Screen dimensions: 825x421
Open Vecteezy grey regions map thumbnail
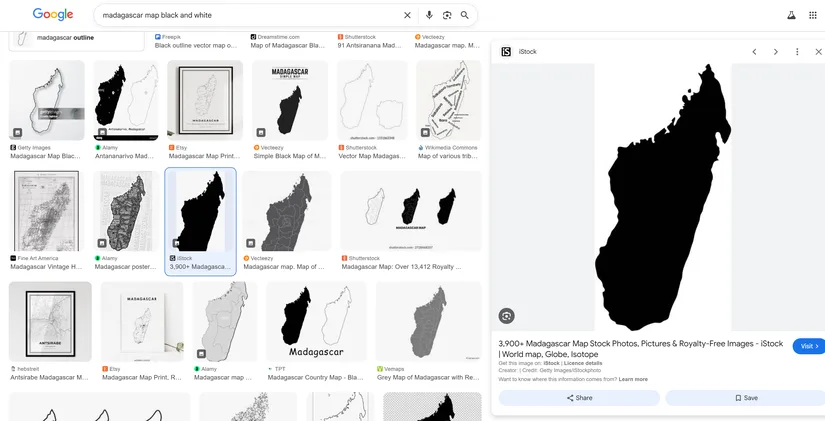click(x=287, y=210)
